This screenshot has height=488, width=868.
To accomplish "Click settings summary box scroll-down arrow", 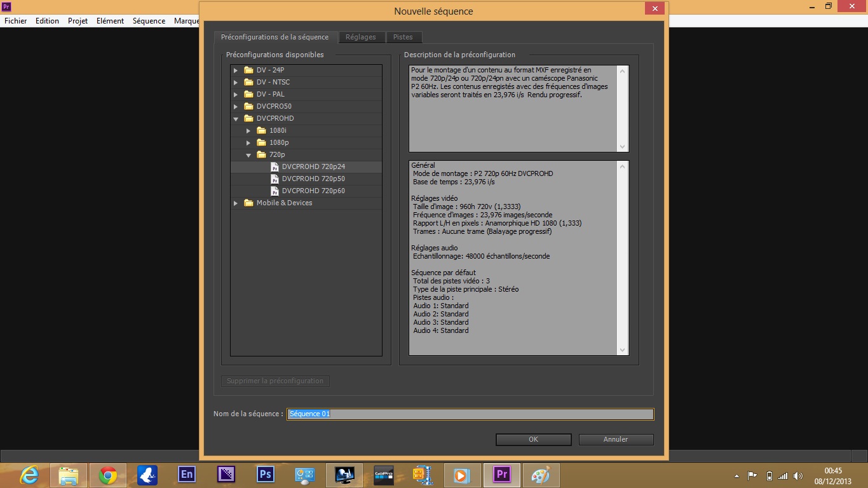I will click(622, 349).
